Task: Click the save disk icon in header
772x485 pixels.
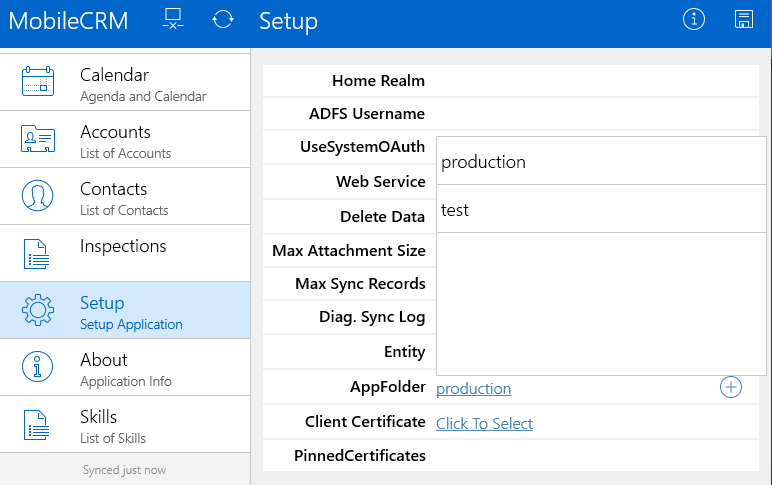Action: 743,20
